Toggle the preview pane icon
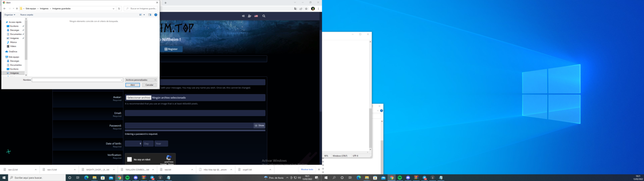 150,15
